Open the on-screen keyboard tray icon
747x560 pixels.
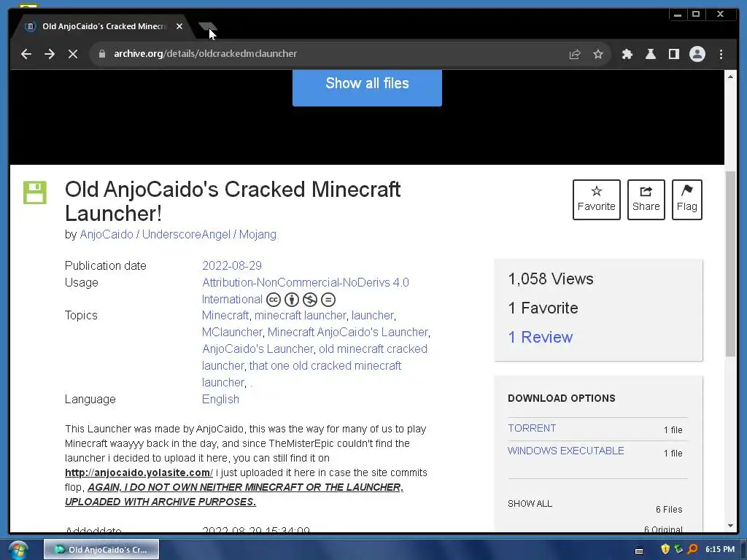coord(639,551)
